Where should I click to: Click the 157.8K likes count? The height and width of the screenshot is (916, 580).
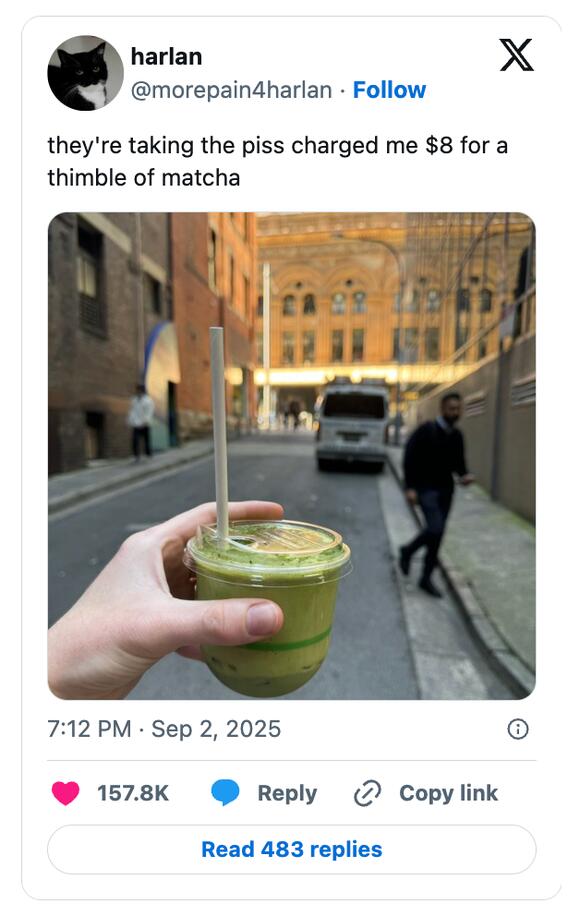(x=133, y=793)
